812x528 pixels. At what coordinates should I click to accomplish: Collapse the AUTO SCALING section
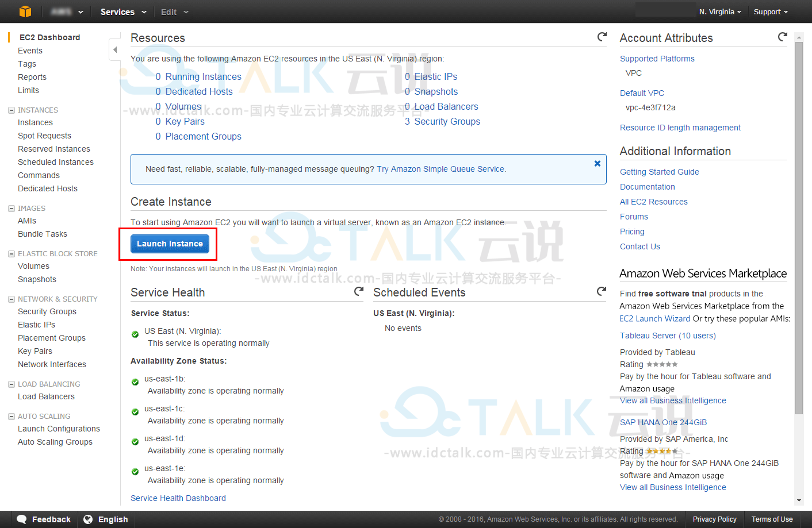click(12, 417)
